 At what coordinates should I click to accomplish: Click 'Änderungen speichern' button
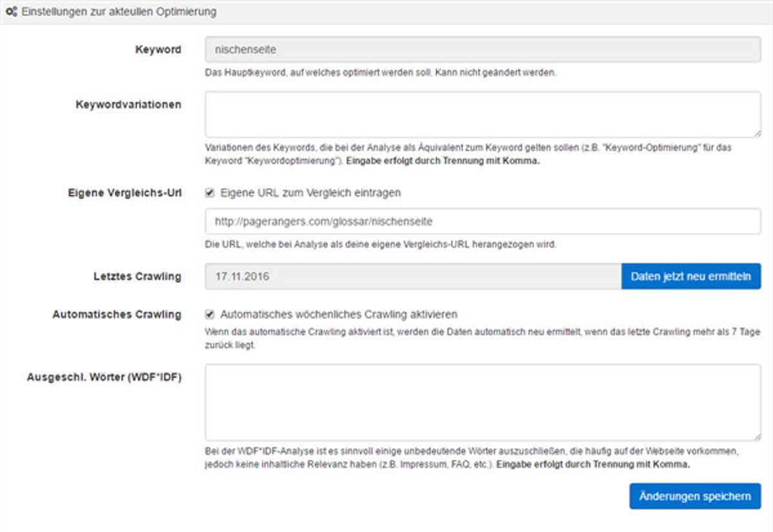tap(695, 497)
